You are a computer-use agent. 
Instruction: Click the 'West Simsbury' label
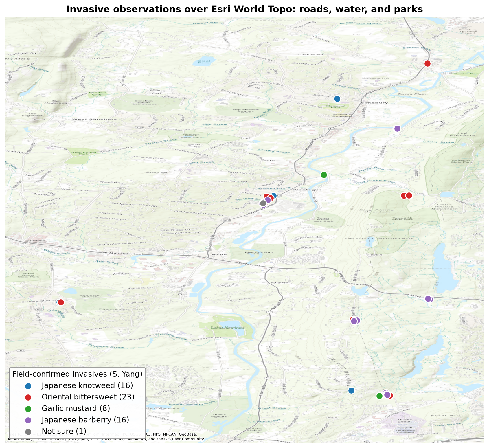(x=95, y=119)
